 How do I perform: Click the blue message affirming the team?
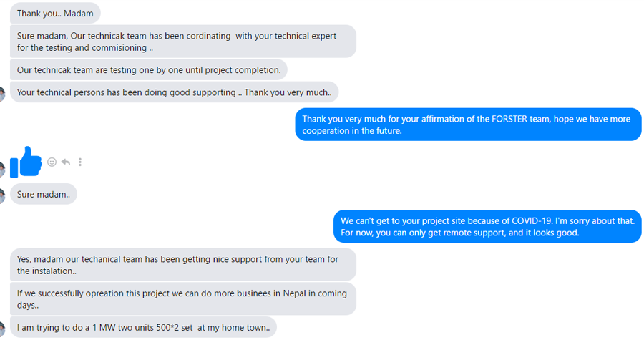[468, 125]
